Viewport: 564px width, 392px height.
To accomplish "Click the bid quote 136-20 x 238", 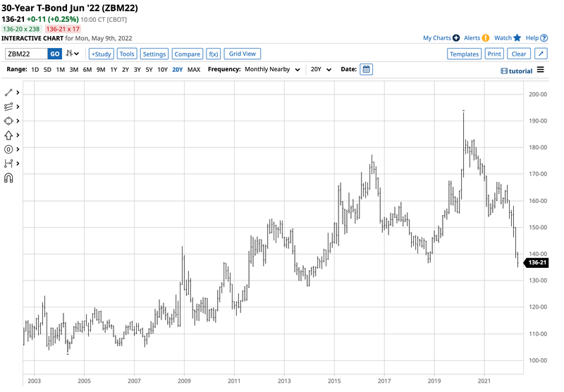I will pos(21,29).
